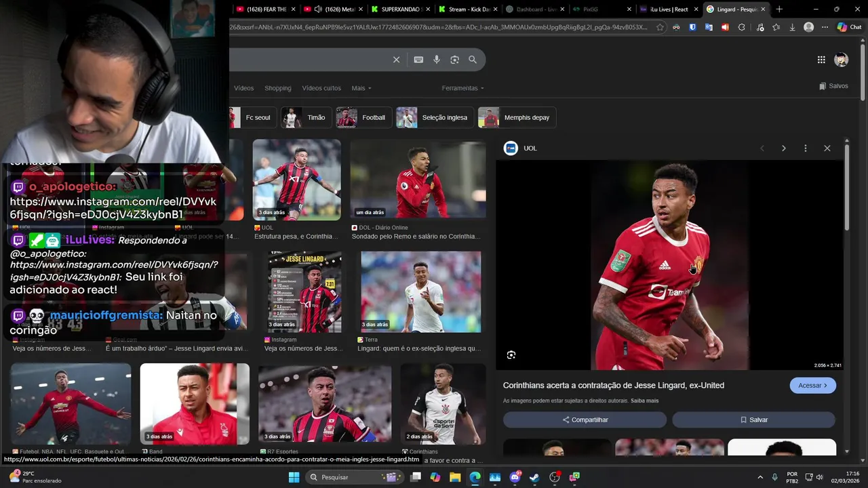
Task: Click the Acessar button
Action: 812,386
